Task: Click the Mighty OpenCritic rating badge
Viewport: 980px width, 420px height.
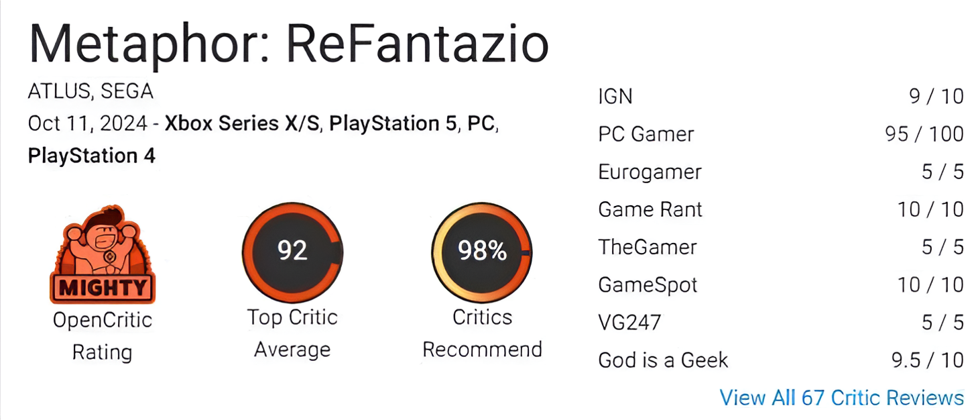Action: [x=102, y=254]
